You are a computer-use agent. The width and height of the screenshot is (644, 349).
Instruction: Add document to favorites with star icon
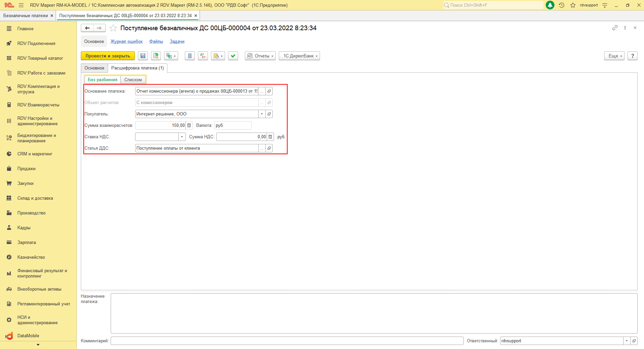(x=113, y=28)
